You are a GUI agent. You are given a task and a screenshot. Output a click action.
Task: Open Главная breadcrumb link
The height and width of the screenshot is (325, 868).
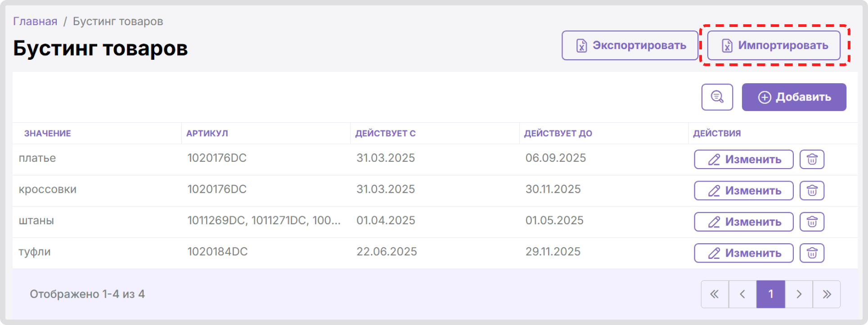tap(35, 22)
